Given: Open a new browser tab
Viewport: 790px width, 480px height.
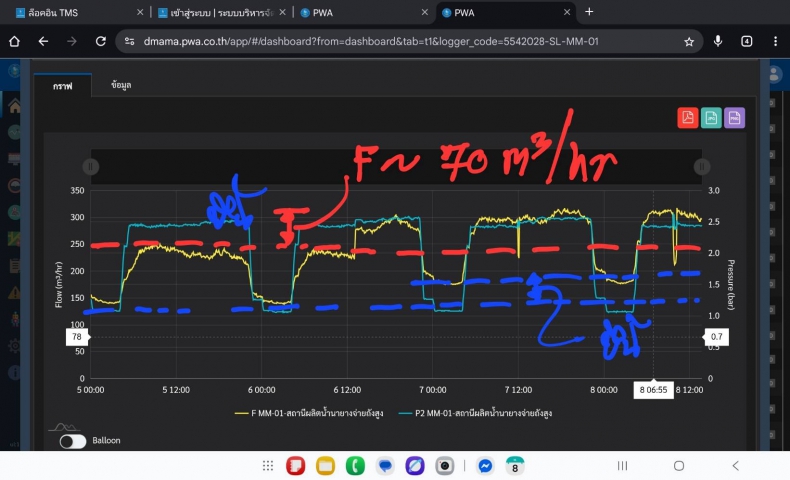Looking at the screenshot, I should tap(589, 12).
